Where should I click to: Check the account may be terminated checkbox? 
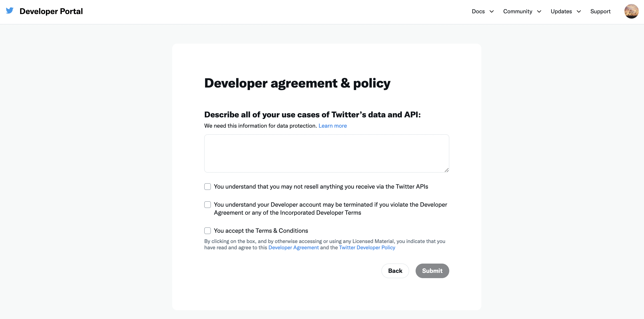coord(208,205)
